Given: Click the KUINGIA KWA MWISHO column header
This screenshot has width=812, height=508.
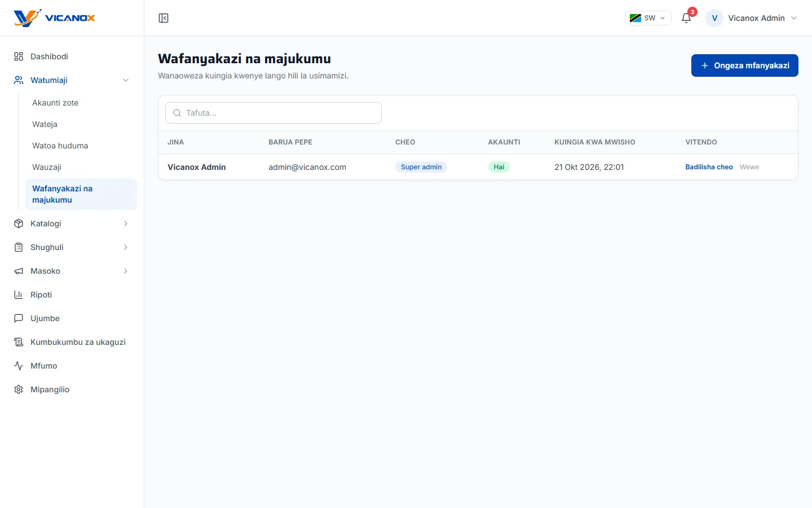Looking at the screenshot, I should coord(595,142).
